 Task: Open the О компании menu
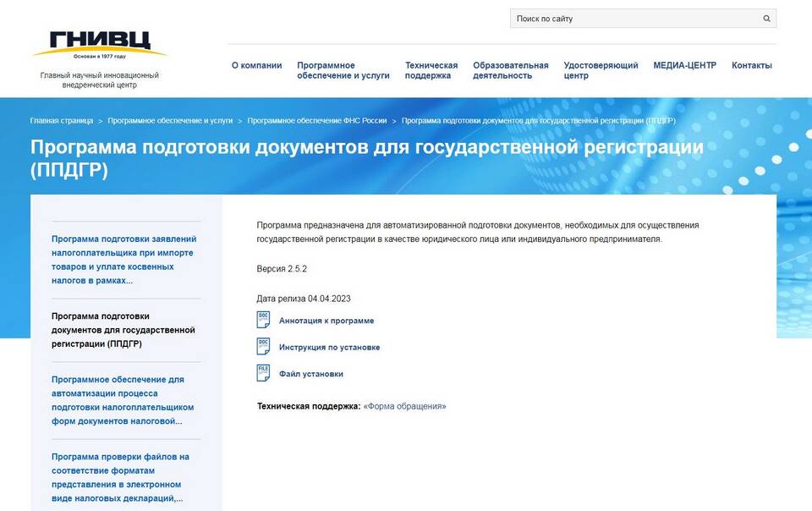pyautogui.click(x=257, y=65)
